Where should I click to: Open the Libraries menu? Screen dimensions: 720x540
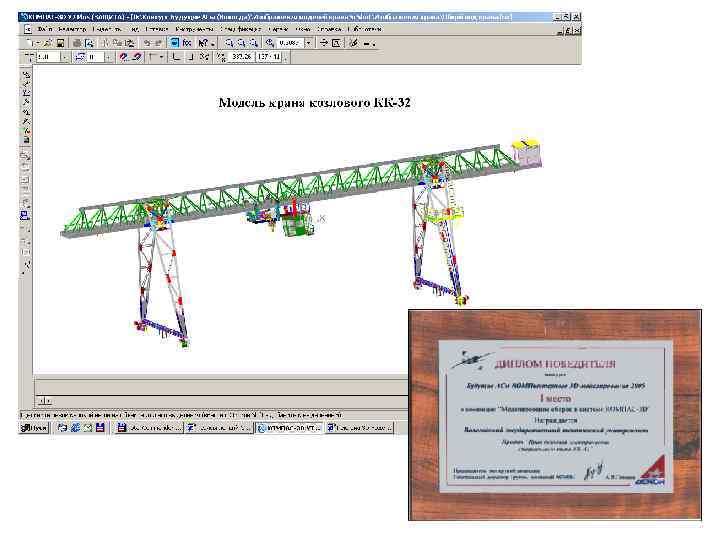[x=365, y=29]
